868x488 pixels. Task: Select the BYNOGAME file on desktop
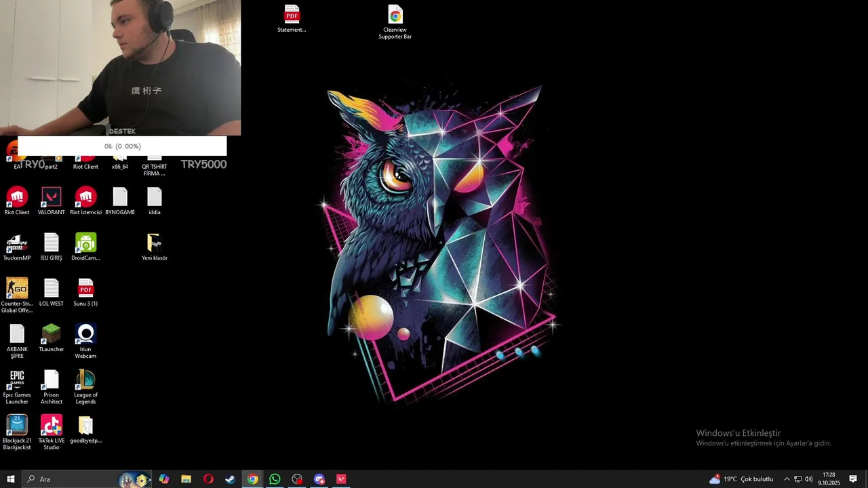[x=120, y=201]
